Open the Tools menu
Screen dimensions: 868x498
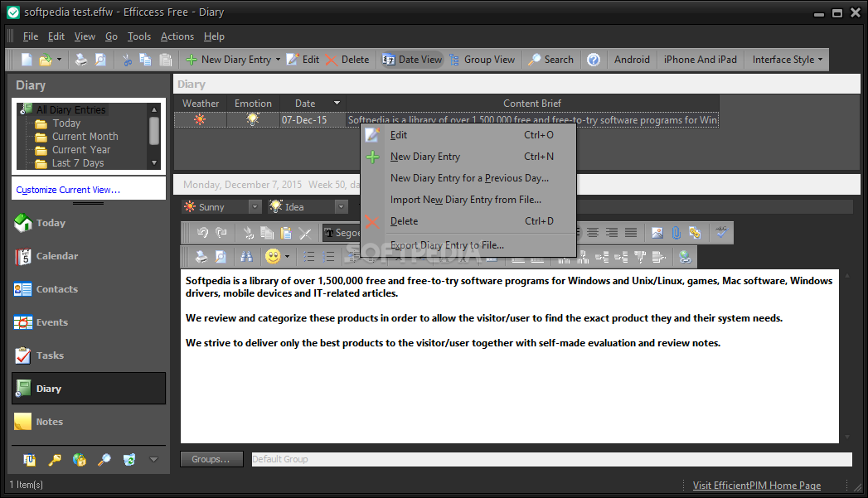(139, 36)
